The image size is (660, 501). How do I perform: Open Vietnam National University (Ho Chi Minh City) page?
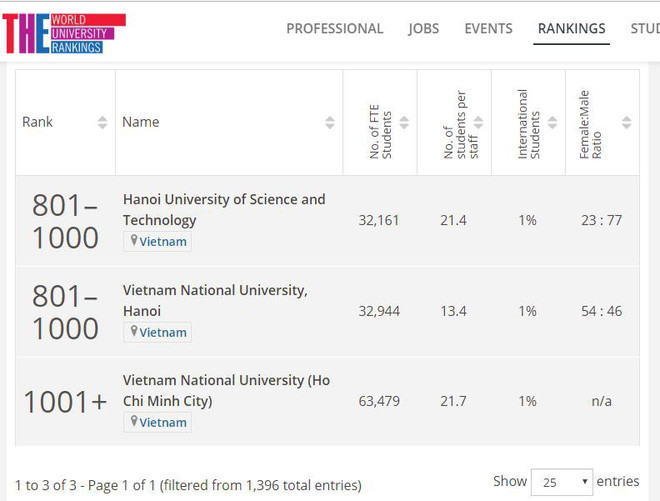point(226,390)
